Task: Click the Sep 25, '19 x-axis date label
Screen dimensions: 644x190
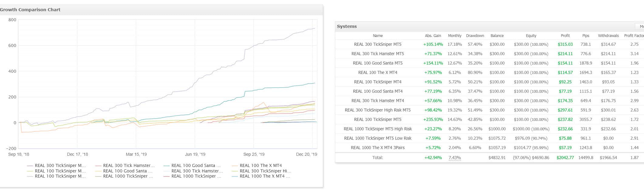Action: click(x=254, y=154)
